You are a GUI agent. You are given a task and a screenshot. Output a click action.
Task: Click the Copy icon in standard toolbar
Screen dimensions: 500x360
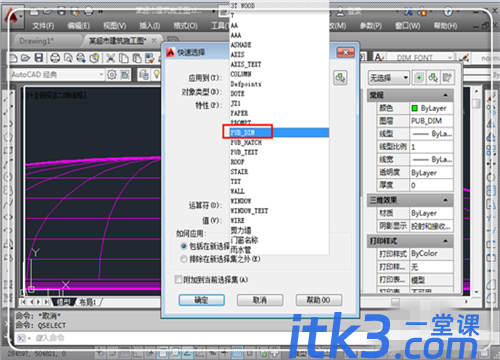(x=124, y=58)
